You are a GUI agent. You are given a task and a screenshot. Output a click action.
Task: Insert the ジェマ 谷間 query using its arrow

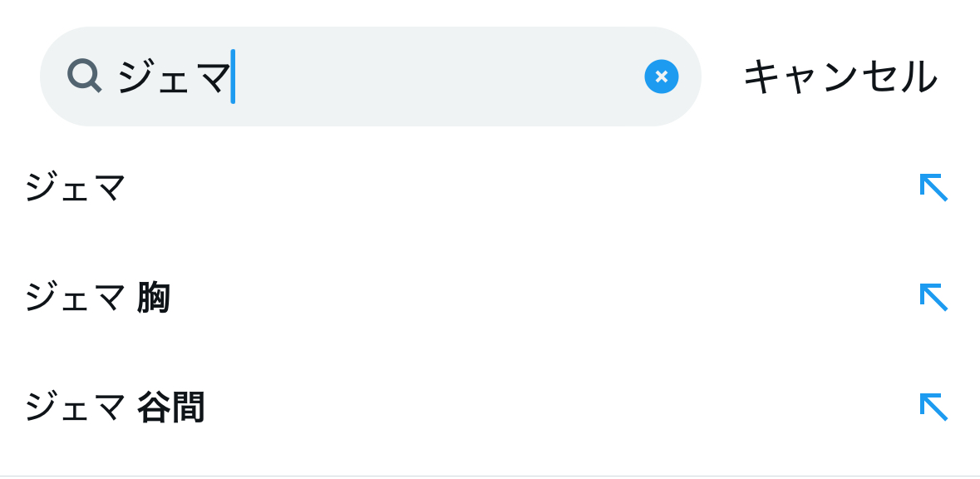click(933, 407)
